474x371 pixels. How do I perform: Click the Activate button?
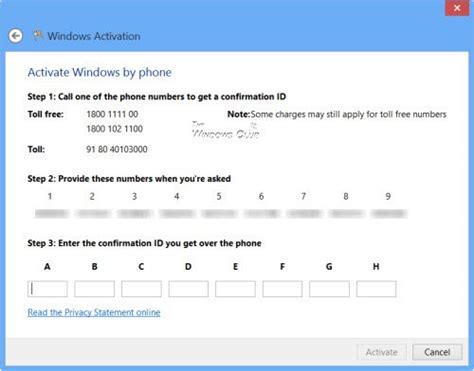(x=381, y=352)
